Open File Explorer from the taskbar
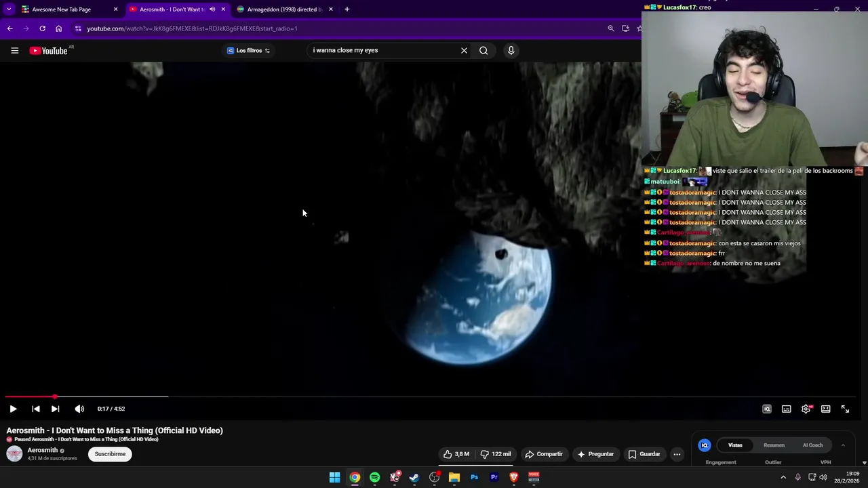This screenshot has width=868, height=488. pyautogui.click(x=454, y=477)
